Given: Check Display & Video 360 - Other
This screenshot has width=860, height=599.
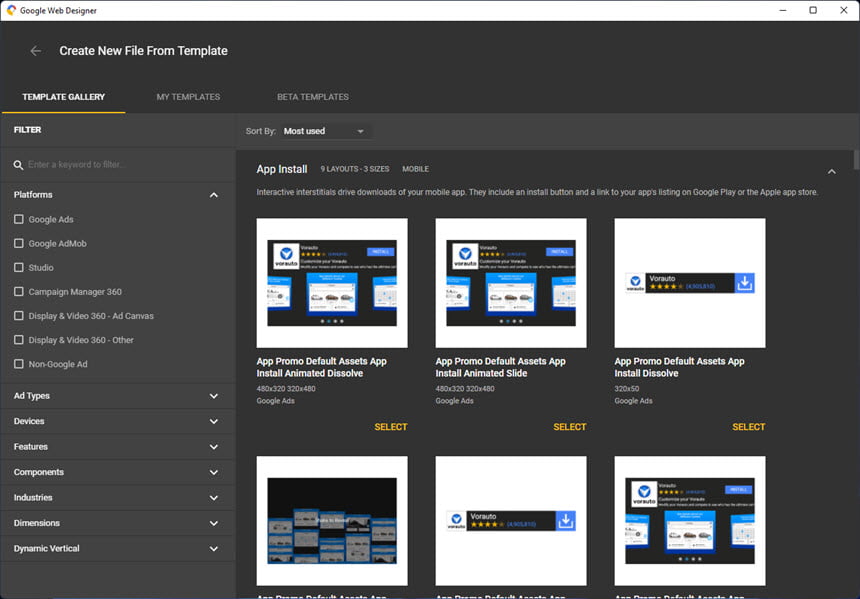Looking at the screenshot, I should tap(19, 340).
